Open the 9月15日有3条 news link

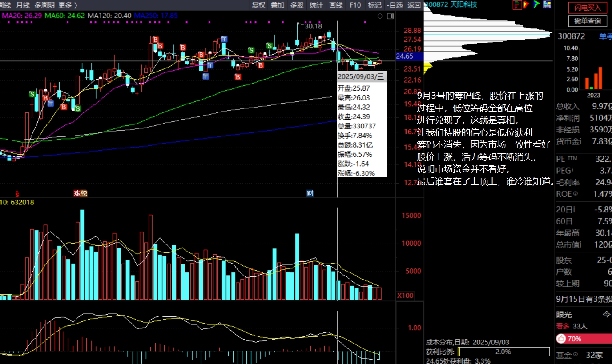[584, 299]
